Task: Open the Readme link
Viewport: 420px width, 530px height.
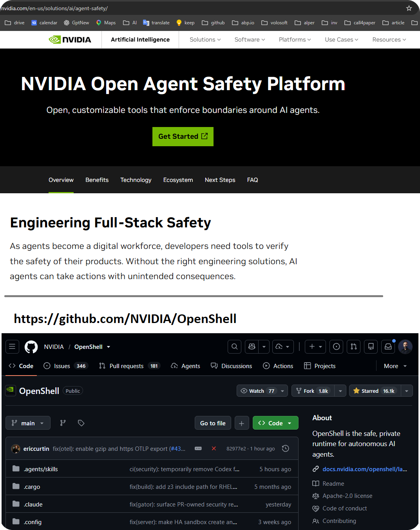Action: tap(333, 484)
